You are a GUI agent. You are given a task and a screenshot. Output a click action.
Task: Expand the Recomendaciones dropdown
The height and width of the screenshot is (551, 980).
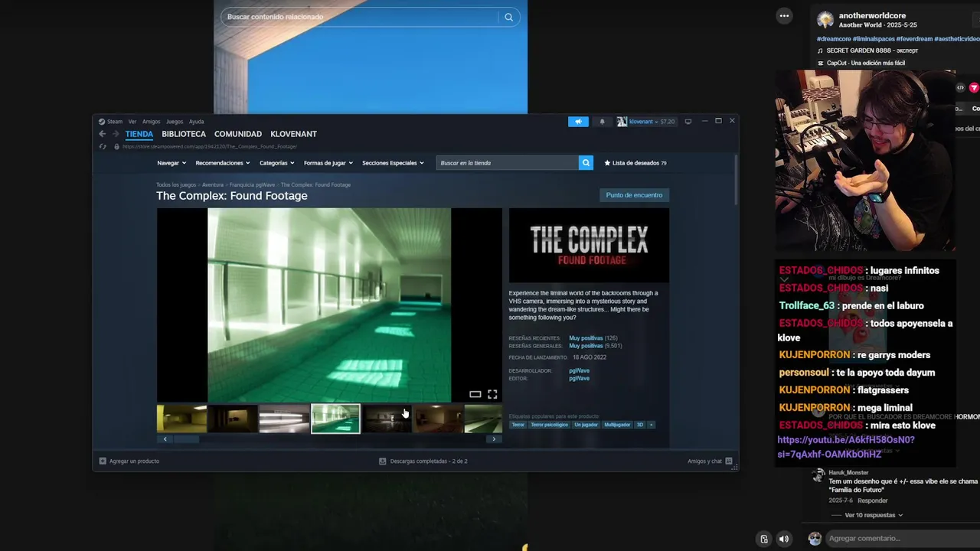[x=223, y=163]
